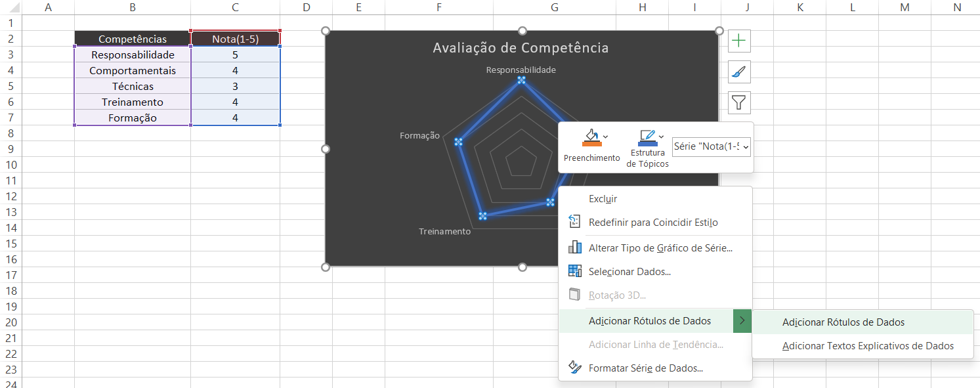Viewport: 980px width, 388px height.
Task: Select Adicionar Rótulos de Dados submenu option
Action: [x=843, y=322]
